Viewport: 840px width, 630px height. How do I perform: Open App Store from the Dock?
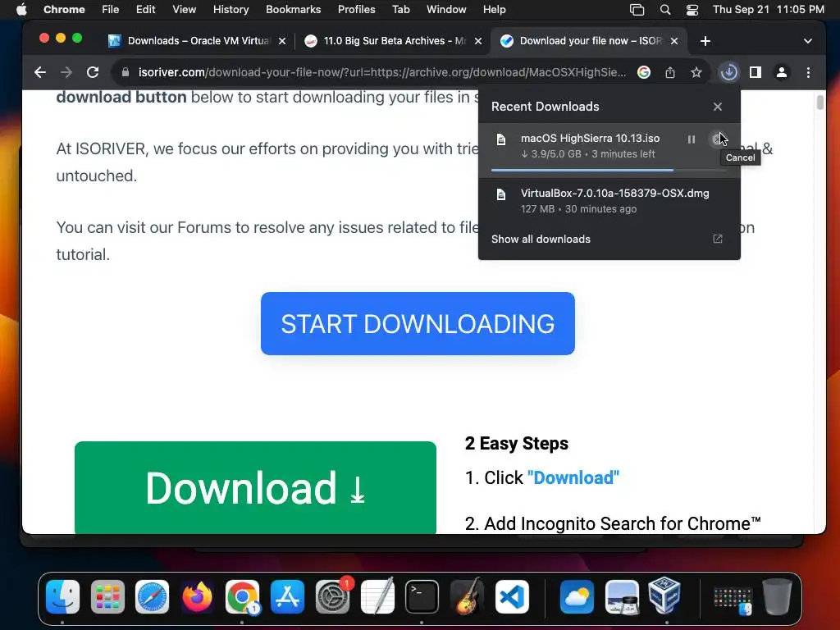(x=287, y=597)
